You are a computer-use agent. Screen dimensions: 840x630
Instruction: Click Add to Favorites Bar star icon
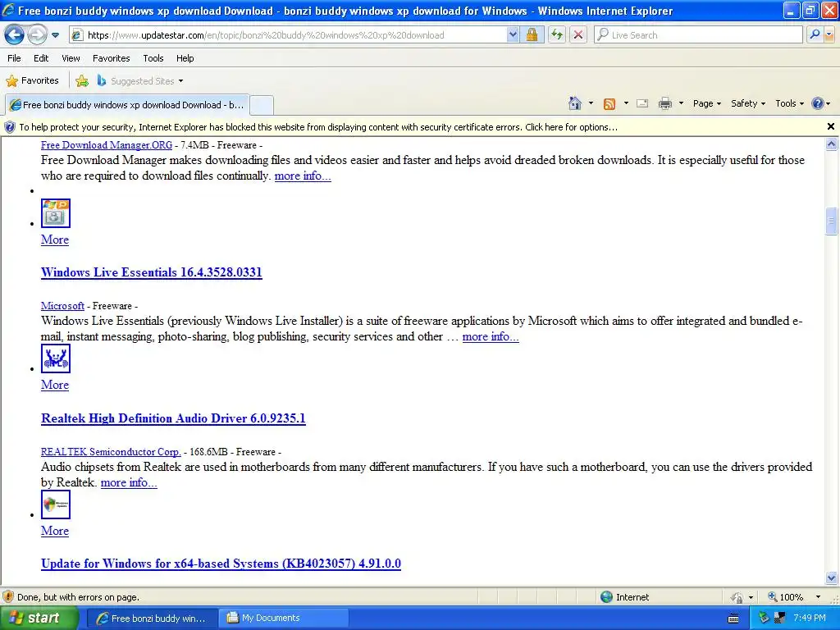pyautogui.click(x=82, y=81)
